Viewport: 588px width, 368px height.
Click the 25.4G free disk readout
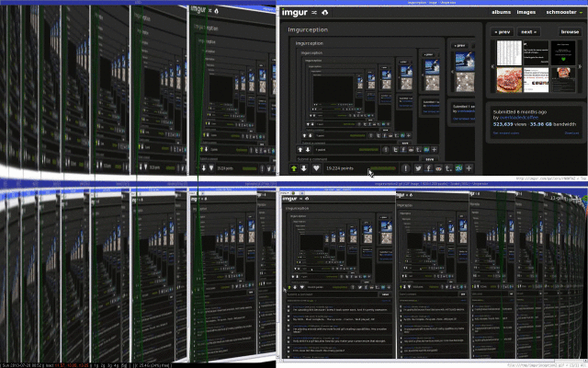(153, 365)
